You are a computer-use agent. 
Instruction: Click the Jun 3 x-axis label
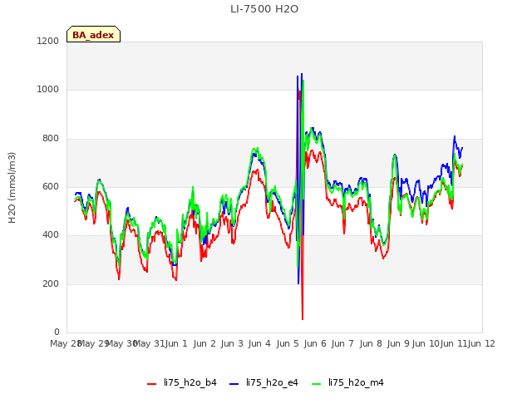(x=232, y=343)
